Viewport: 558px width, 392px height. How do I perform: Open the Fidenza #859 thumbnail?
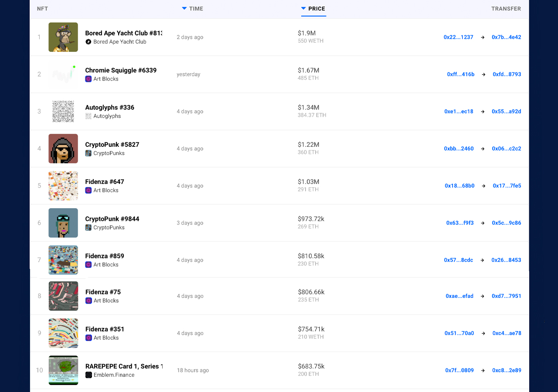coord(63,260)
